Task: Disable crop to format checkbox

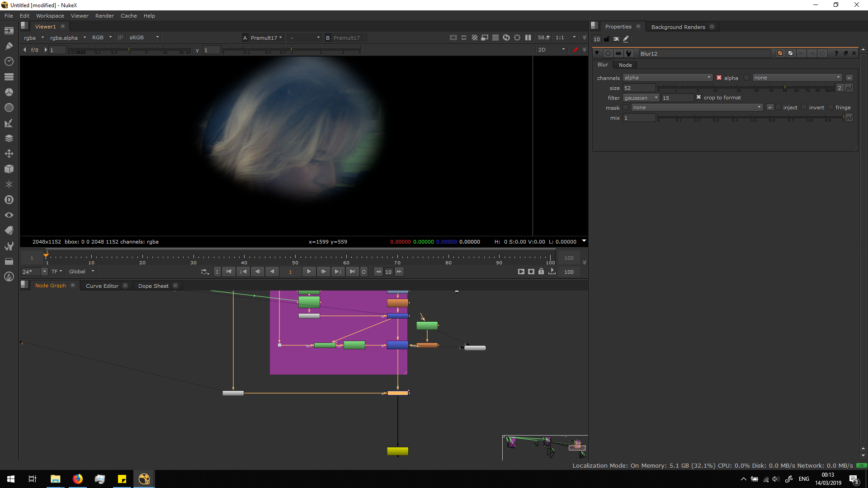Action: tap(698, 98)
